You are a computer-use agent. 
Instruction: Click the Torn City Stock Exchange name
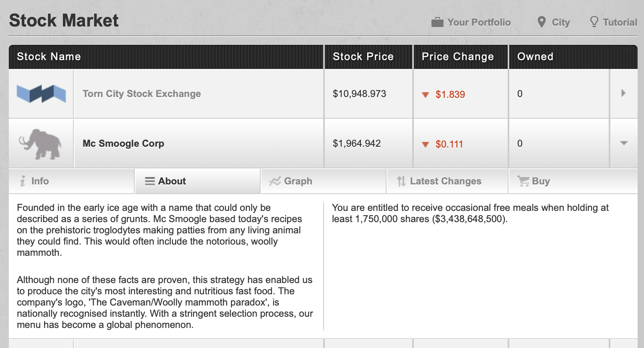pos(142,94)
